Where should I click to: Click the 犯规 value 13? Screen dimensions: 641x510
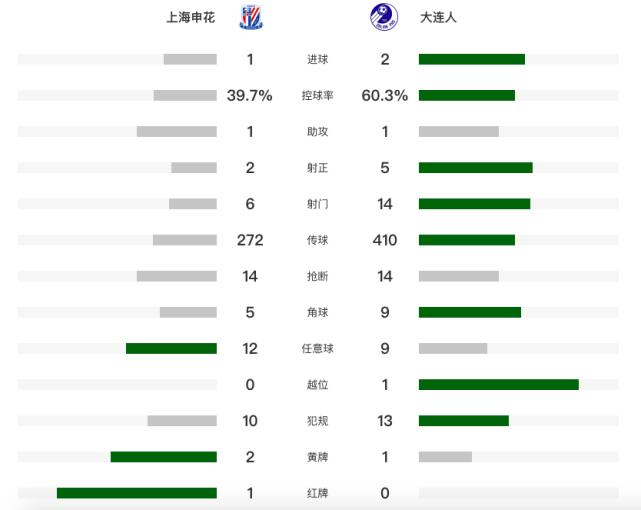pyautogui.click(x=385, y=421)
